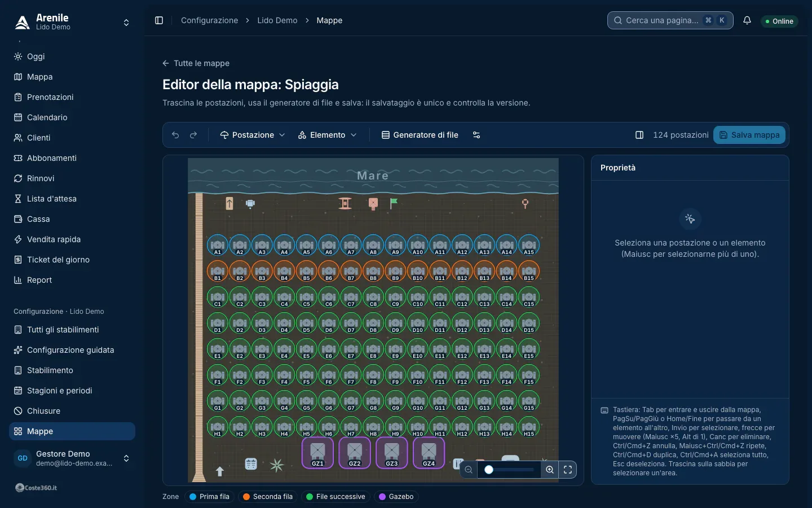Open the Prenotazioni sidebar item

(x=72, y=97)
